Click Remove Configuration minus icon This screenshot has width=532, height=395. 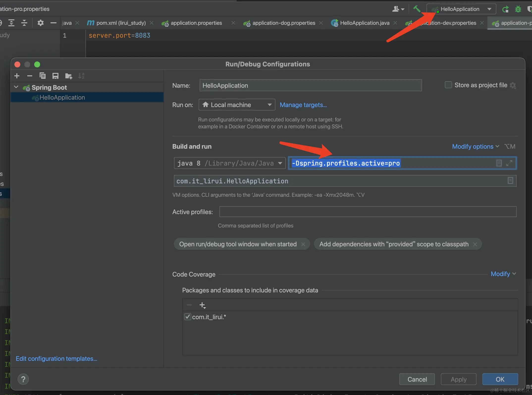point(30,76)
